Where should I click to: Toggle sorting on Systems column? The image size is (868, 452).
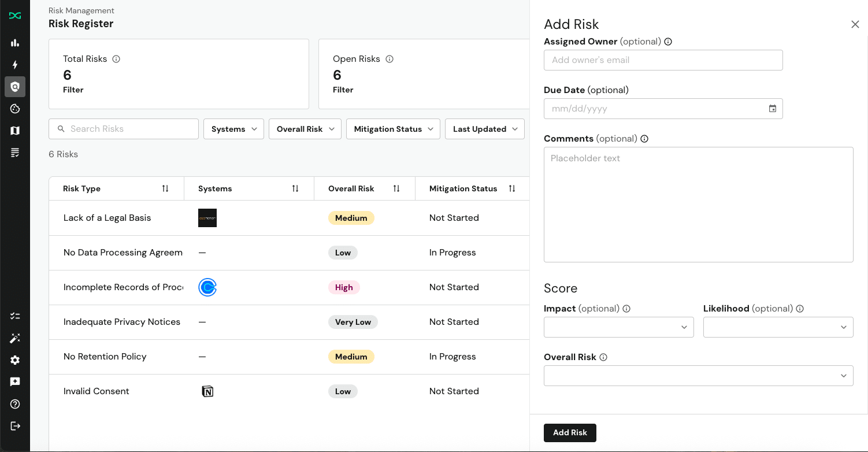click(x=295, y=188)
